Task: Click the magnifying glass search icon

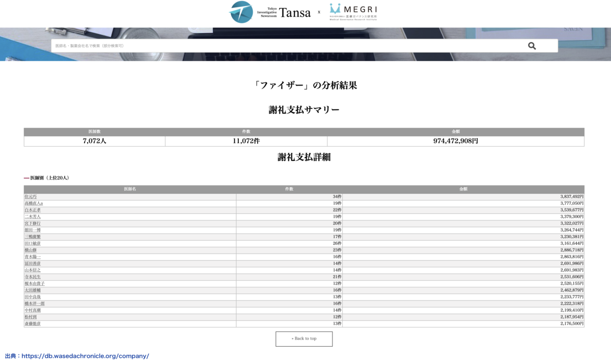Action: point(532,46)
